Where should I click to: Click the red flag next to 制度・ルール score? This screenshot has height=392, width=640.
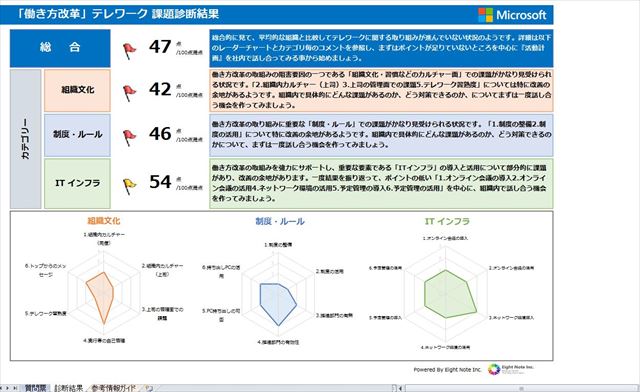coord(129,138)
